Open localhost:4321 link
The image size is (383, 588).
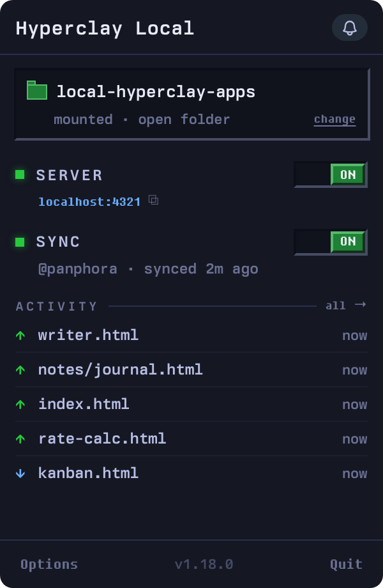click(x=89, y=202)
